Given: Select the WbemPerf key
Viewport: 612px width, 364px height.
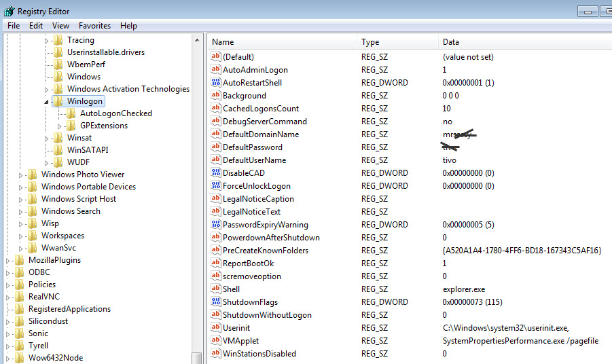Looking at the screenshot, I should coord(86,65).
